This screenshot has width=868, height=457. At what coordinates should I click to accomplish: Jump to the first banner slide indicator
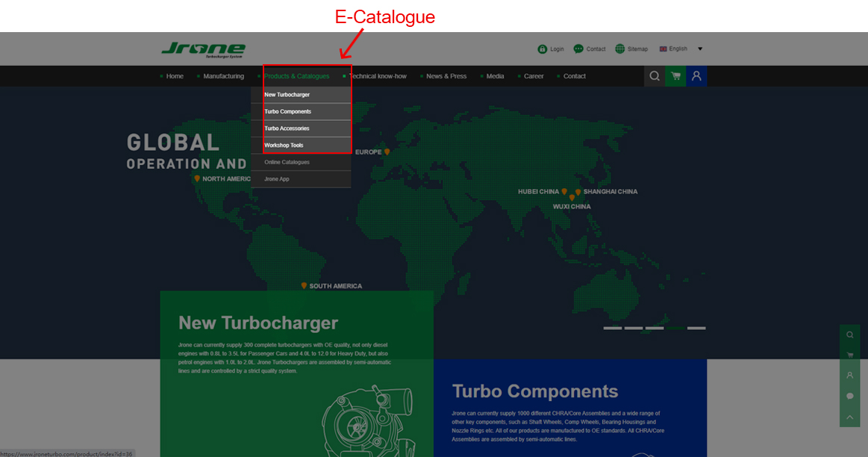point(612,328)
